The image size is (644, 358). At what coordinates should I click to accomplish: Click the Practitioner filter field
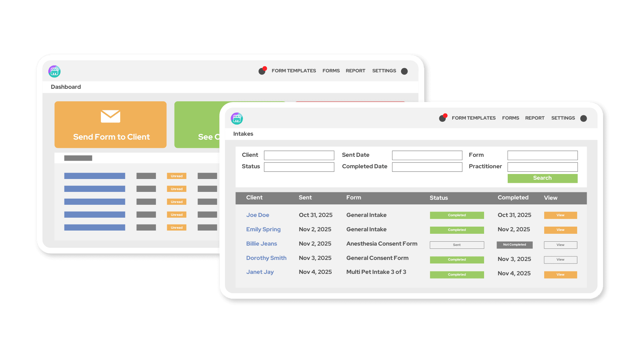point(542,167)
